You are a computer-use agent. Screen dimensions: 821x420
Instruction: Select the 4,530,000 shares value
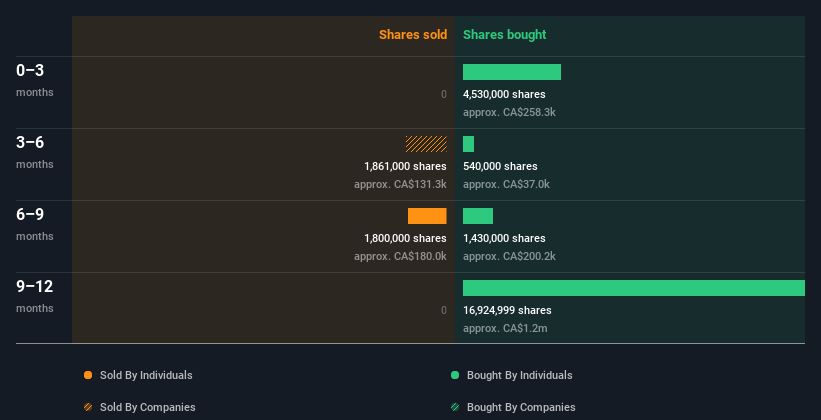(504, 94)
